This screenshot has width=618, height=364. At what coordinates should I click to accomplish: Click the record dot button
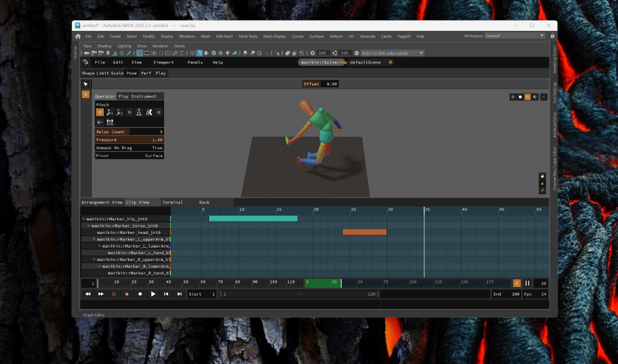140,294
